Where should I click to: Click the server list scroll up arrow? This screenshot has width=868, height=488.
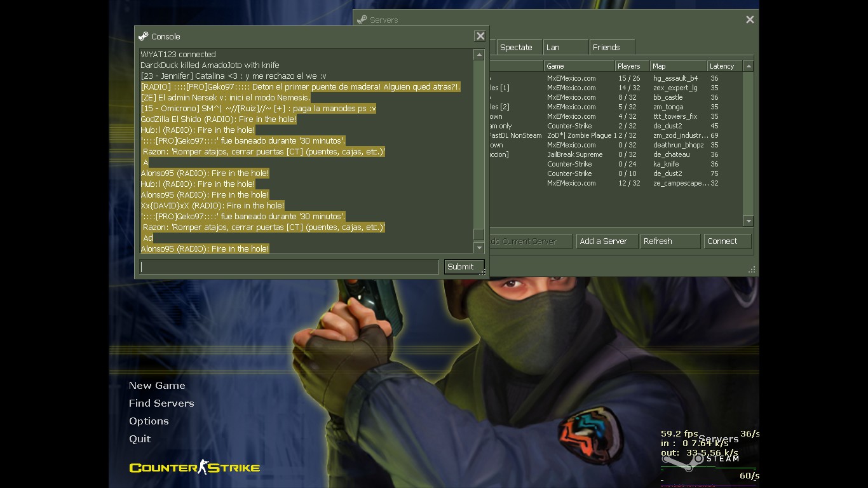[749, 66]
